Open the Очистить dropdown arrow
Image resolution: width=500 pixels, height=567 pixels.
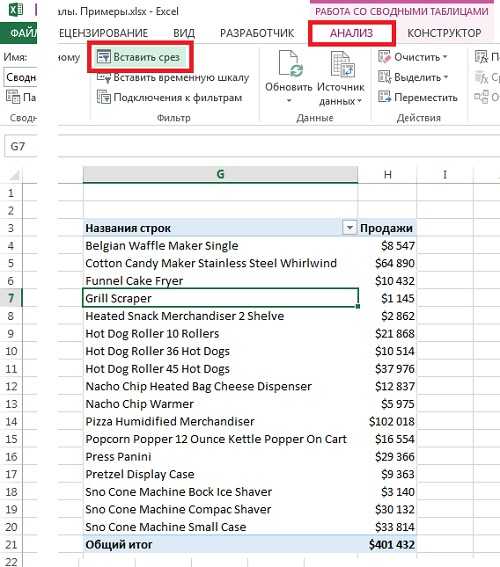point(445,57)
